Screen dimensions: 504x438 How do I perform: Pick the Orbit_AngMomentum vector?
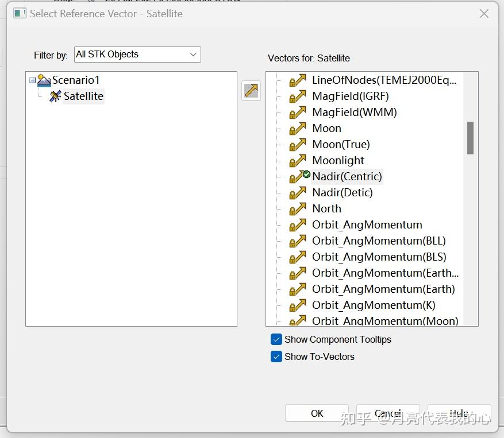367,225
